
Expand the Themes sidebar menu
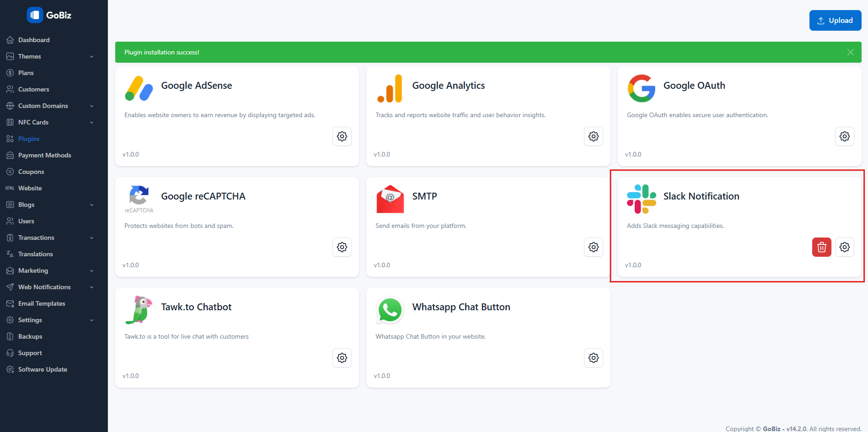49,56
